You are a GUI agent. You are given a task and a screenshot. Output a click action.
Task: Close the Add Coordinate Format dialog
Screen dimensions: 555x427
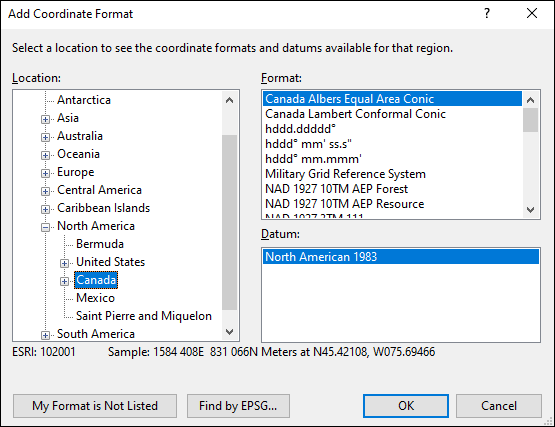click(x=532, y=14)
